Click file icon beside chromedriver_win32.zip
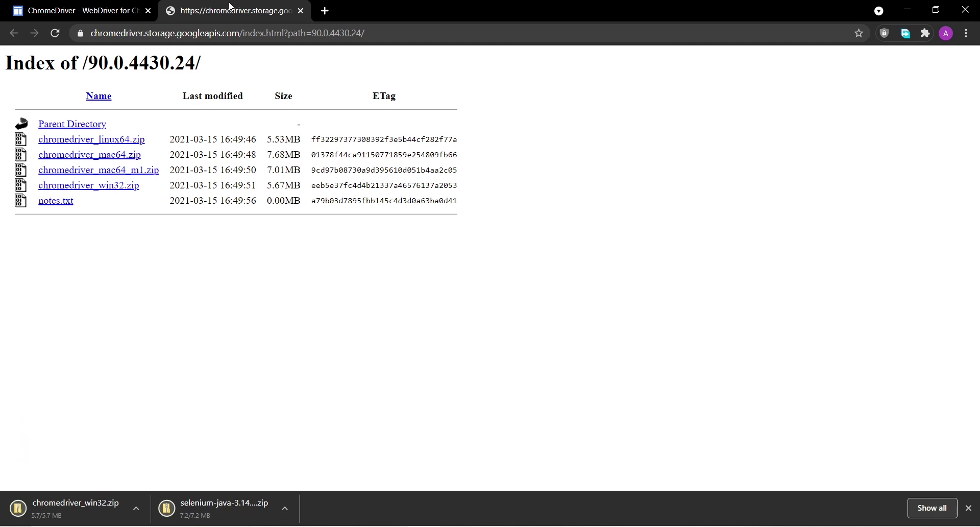 [x=21, y=185]
